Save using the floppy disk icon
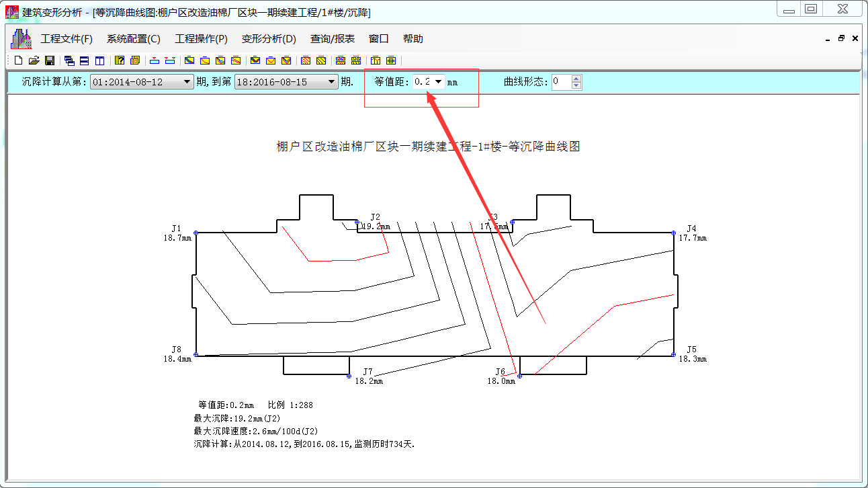The height and width of the screenshot is (488, 868). [x=50, y=60]
